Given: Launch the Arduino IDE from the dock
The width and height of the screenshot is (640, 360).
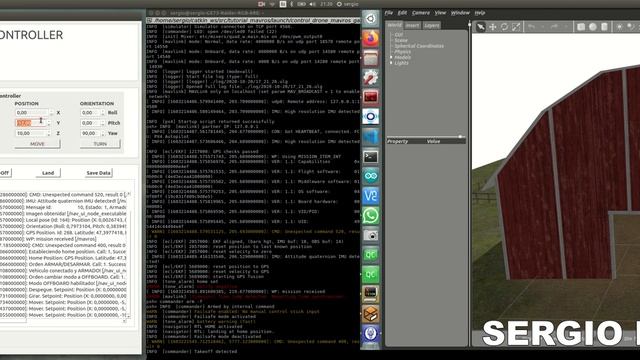Looking at the screenshot, I should (371, 176).
